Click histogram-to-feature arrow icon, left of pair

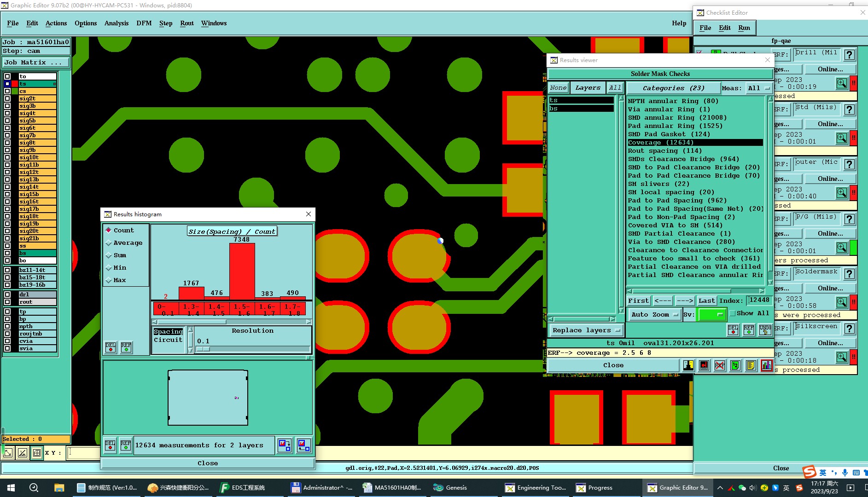pos(285,445)
